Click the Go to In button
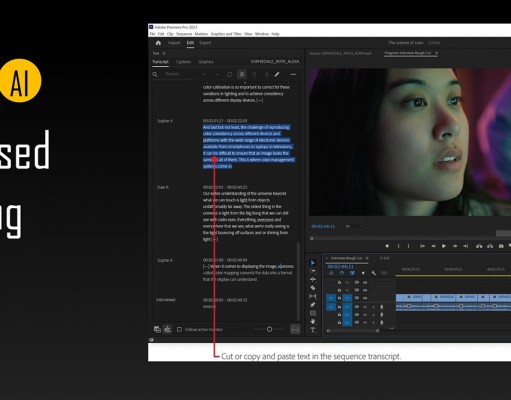 pos(422,246)
